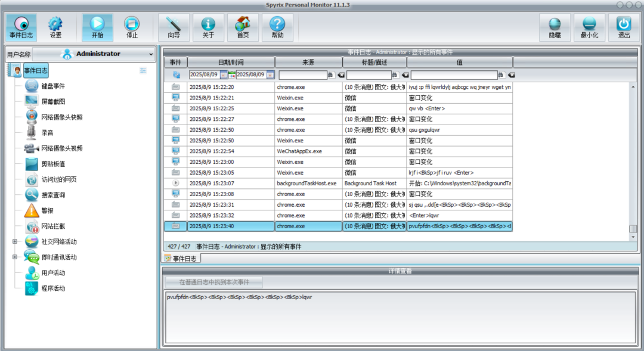644x351 pixels.
Task: Clear the 值 value filter
Action: pos(512,75)
